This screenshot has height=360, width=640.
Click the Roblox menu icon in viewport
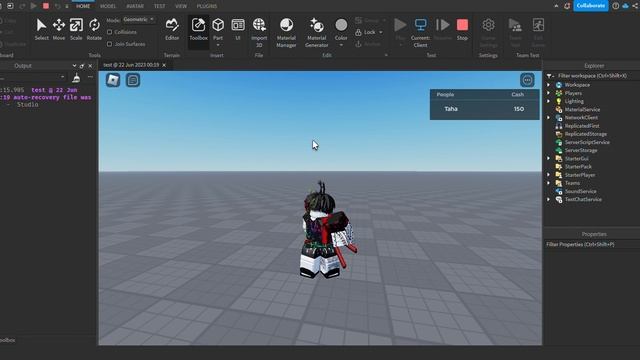pyautogui.click(x=113, y=80)
